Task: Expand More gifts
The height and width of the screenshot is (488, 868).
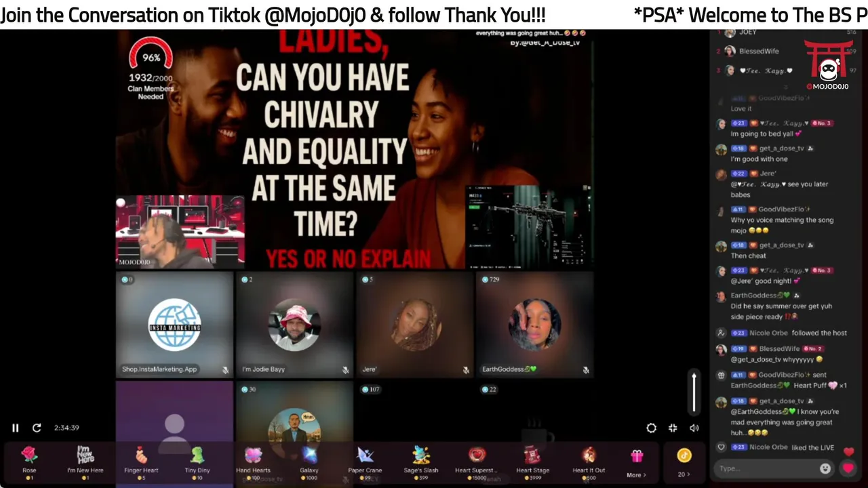Action: (636, 463)
